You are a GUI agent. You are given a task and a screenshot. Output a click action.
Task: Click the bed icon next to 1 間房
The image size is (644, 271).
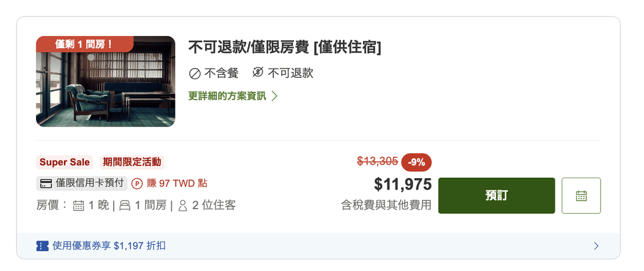click(x=125, y=205)
